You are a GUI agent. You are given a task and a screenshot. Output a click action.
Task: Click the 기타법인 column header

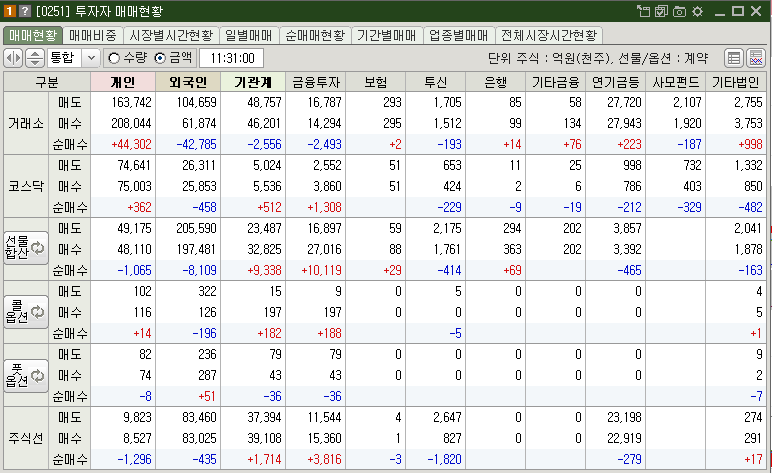736,82
